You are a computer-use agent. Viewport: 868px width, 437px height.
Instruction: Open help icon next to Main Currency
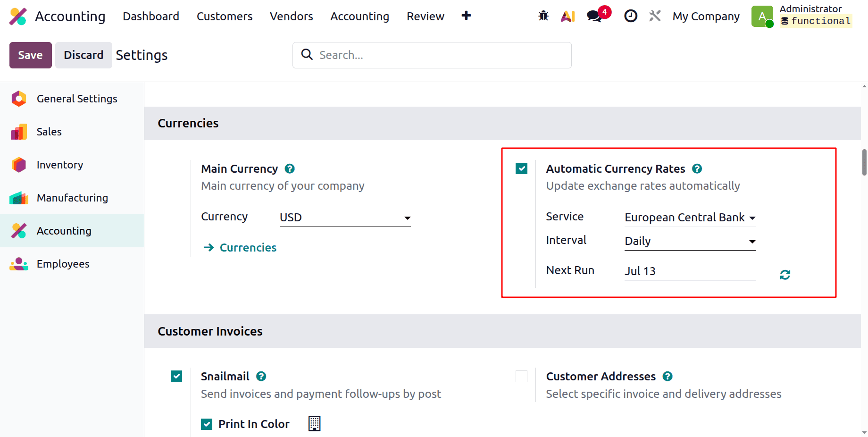pos(290,168)
